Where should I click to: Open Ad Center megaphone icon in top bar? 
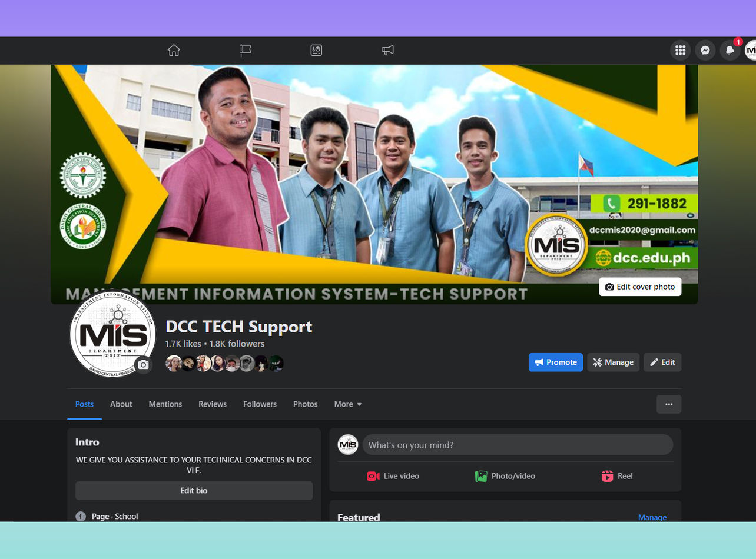click(x=387, y=51)
